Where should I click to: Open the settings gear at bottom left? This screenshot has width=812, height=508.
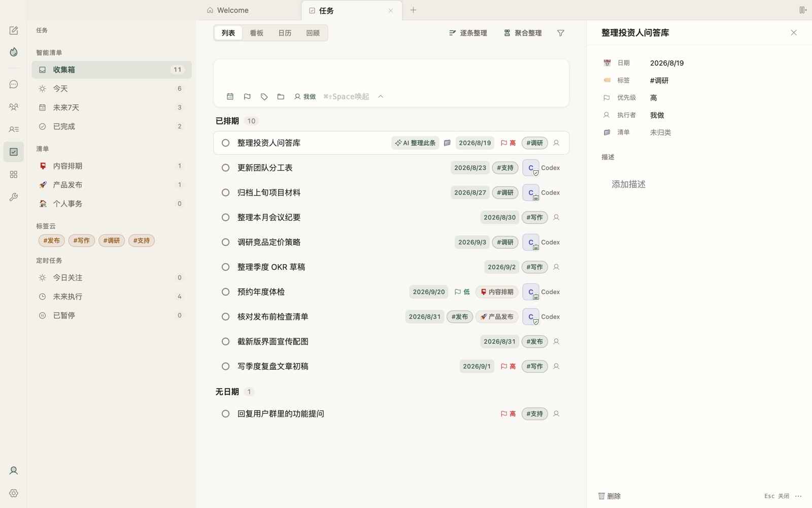pos(14,493)
